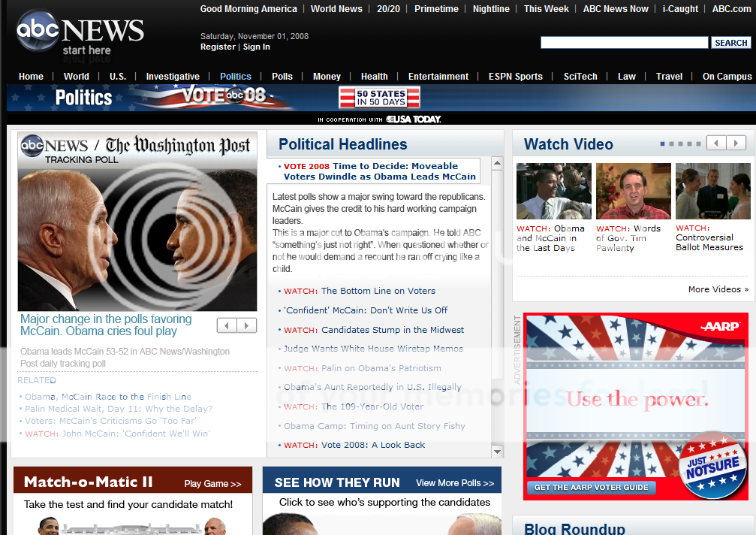Go to the World section
The image size is (756, 535).
click(76, 76)
